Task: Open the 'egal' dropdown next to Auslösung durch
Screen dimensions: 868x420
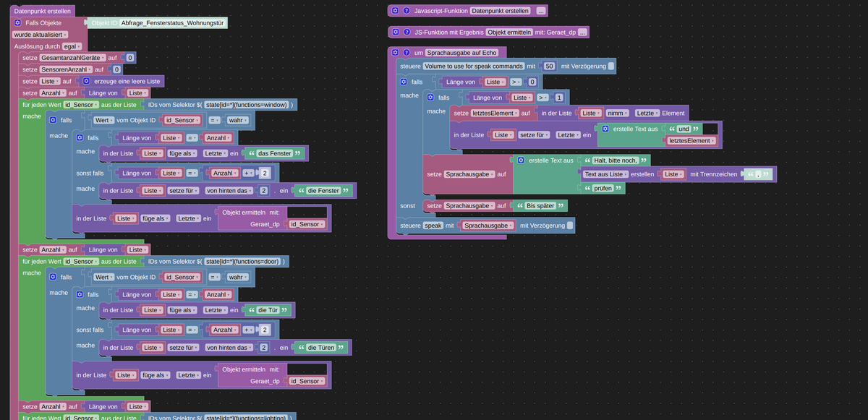Action: point(74,46)
